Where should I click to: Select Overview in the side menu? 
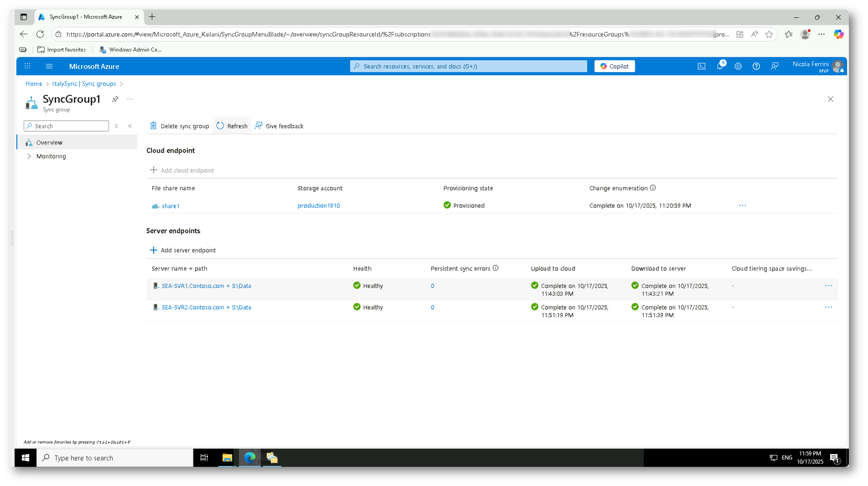click(x=49, y=143)
